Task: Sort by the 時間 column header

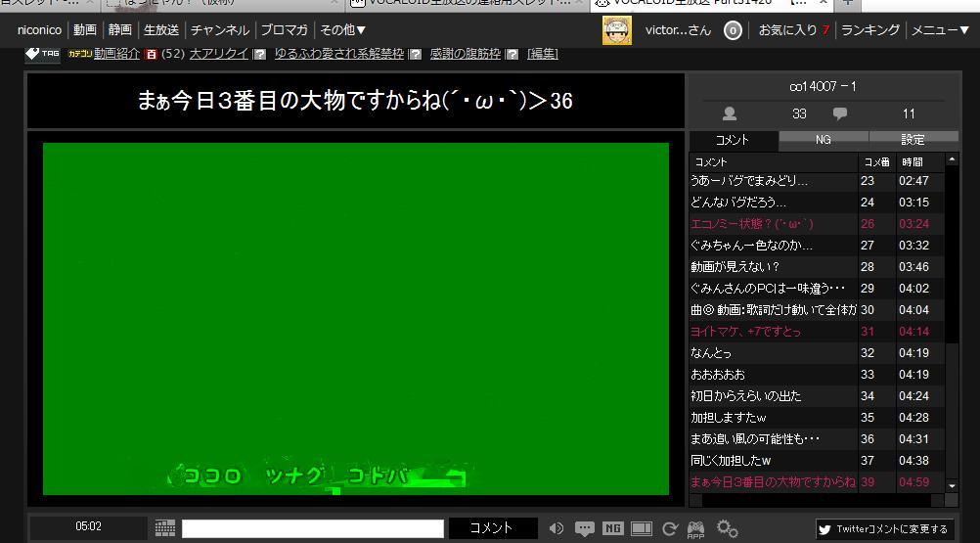Action: click(920, 161)
